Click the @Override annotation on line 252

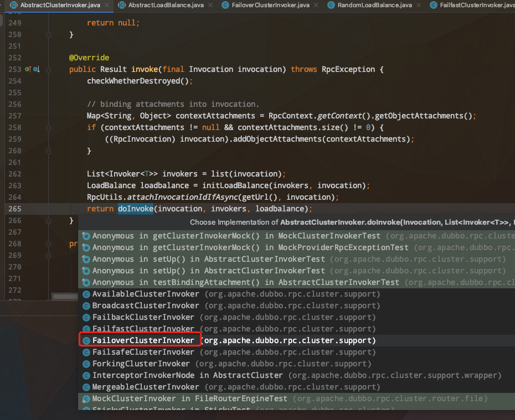tap(89, 58)
